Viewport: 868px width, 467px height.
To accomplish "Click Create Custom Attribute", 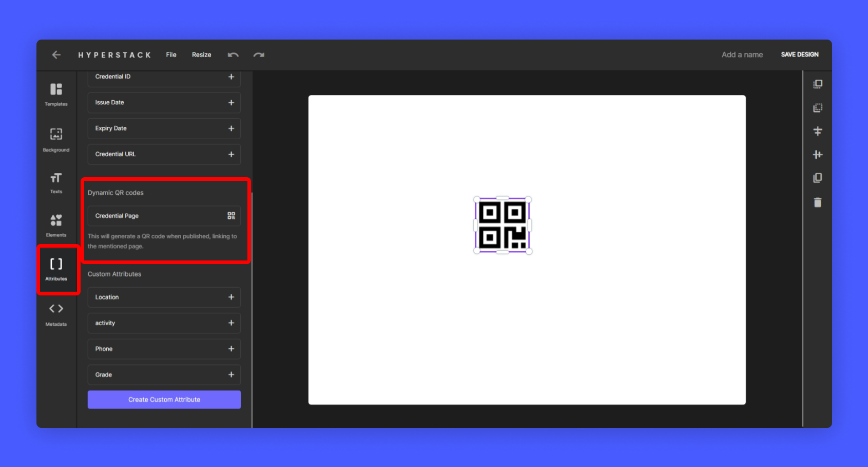I will point(164,399).
